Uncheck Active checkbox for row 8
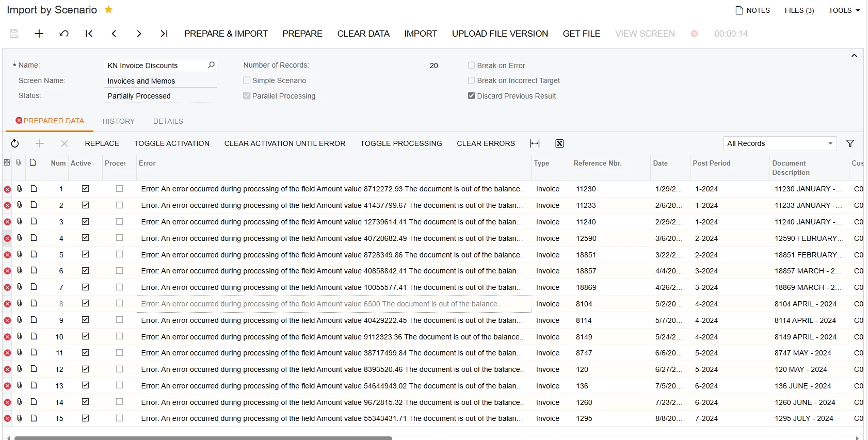The height and width of the screenshot is (440, 868). (86, 303)
